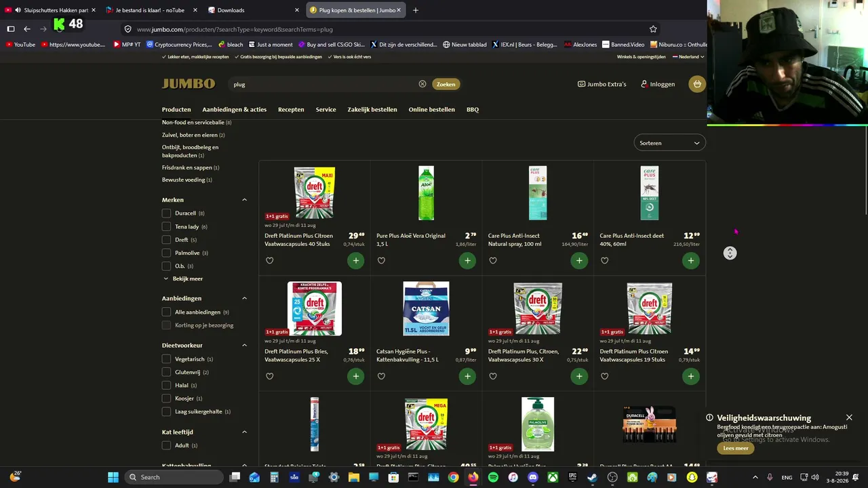Tick the Tena lady brand checkbox
868x488 pixels.
[166, 226]
